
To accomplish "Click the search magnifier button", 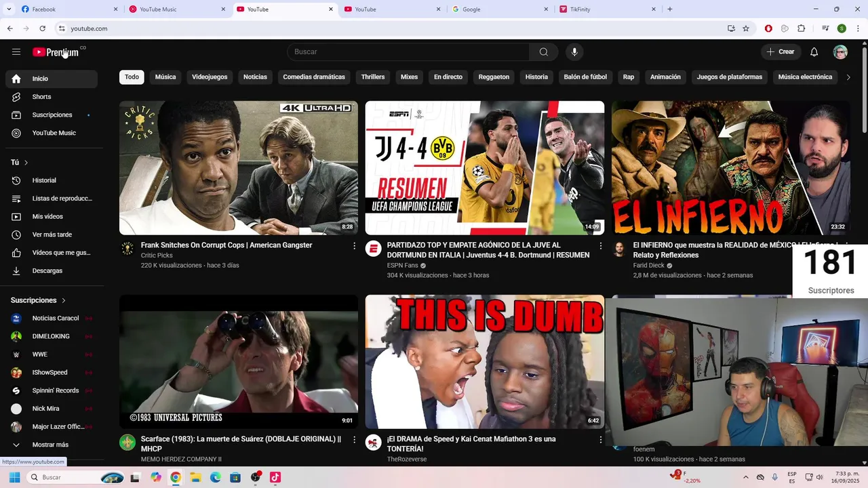I will (543, 52).
